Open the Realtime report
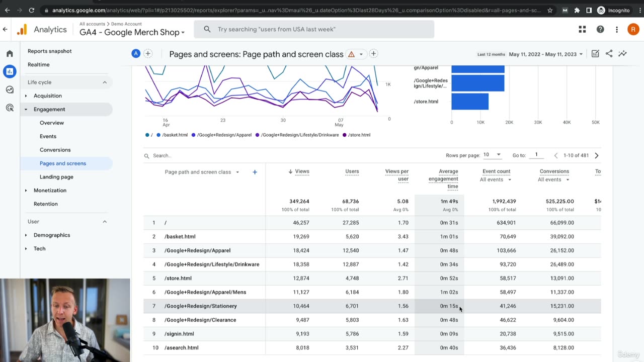Viewport: 644px width, 362px height. [38, 65]
